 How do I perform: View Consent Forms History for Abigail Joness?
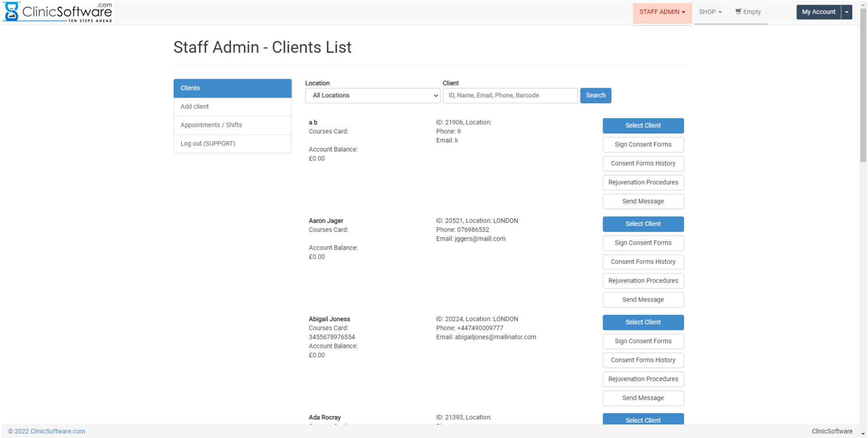(643, 360)
